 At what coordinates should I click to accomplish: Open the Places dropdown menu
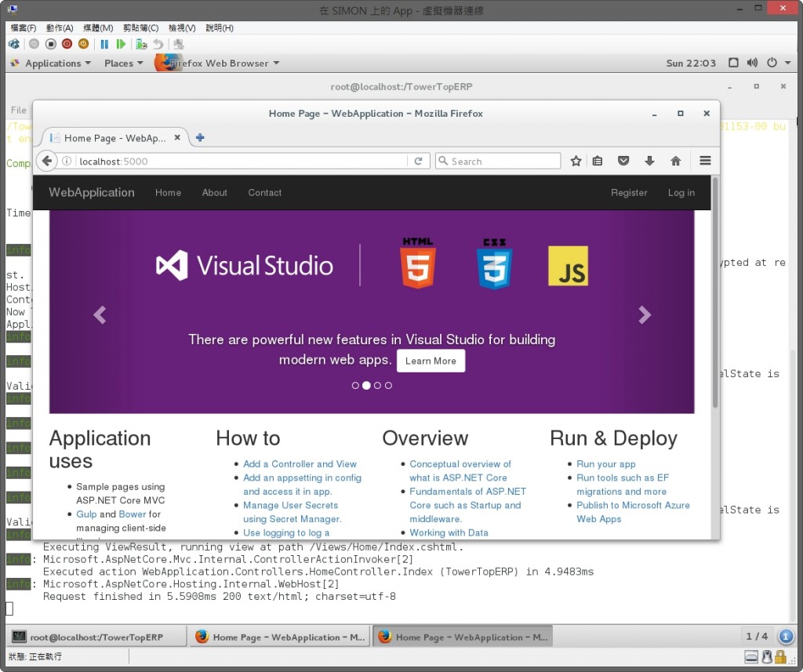(123, 63)
